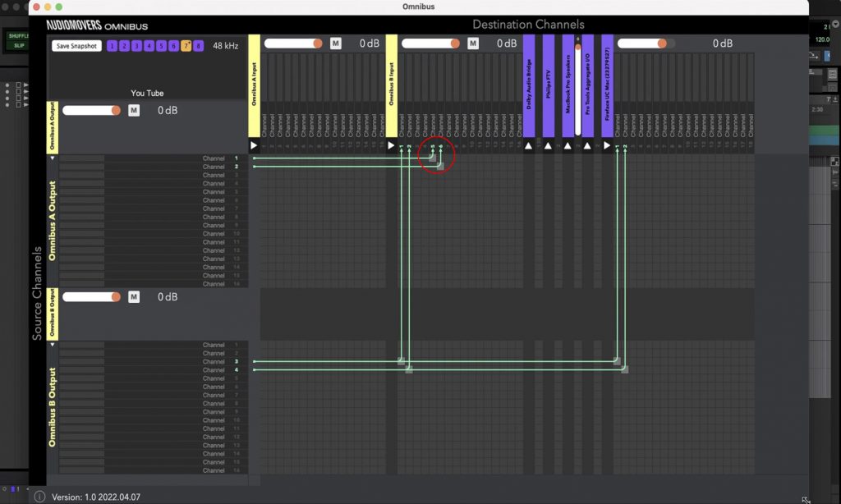This screenshot has width=841, height=504.
Task: Recall snapshot 5
Action: 161,46
